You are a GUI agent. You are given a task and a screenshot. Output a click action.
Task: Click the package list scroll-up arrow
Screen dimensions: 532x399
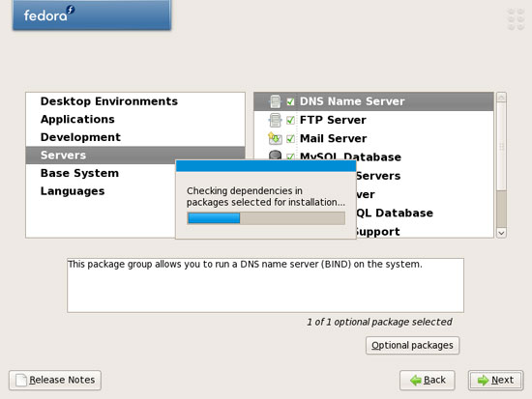tap(501, 98)
